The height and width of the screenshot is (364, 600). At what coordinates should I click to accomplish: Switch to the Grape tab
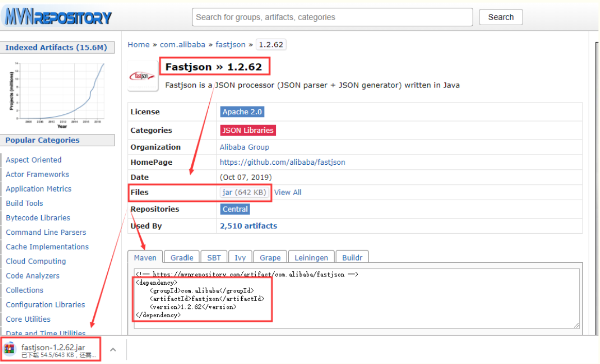[x=270, y=257]
